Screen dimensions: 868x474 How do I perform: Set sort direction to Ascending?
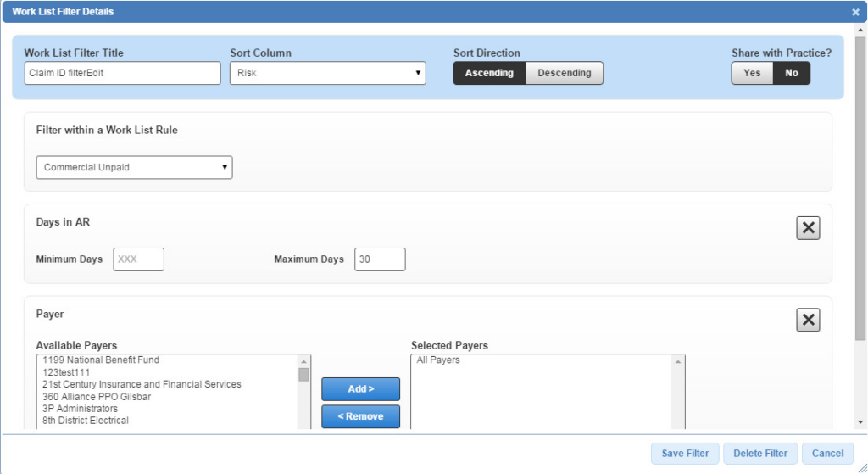coord(489,73)
